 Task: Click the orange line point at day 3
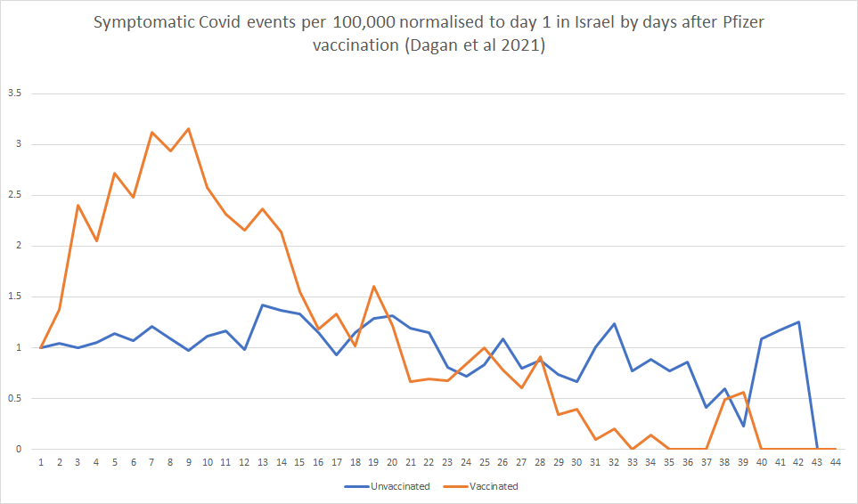coord(78,206)
